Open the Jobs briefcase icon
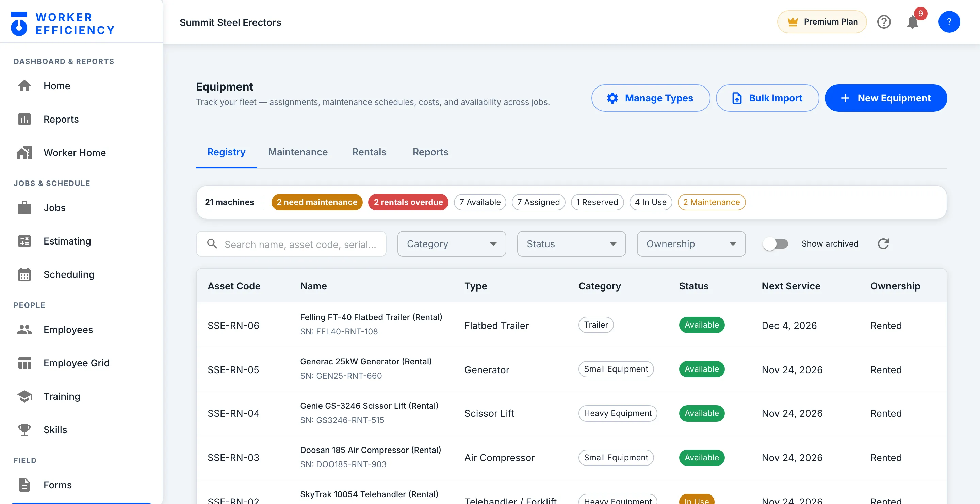 click(24, 208)
